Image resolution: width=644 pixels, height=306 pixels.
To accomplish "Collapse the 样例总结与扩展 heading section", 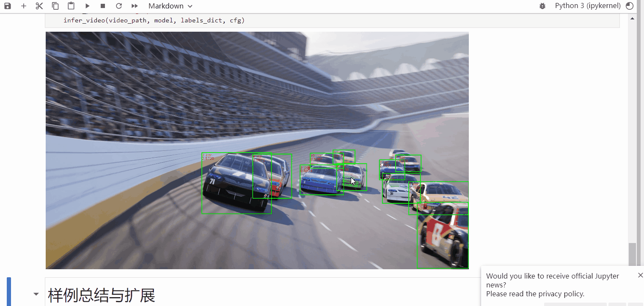I will pos(36,294).
